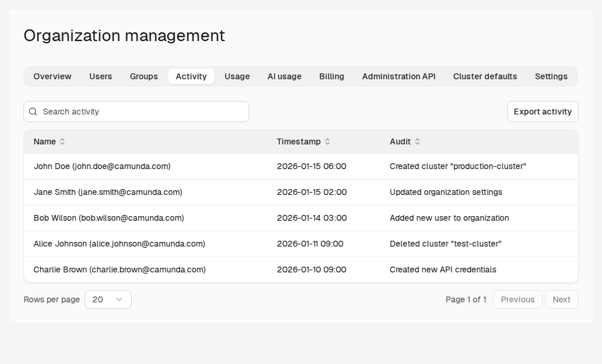
Task: Open the Settings tab
Action: (x=551, y=76)
